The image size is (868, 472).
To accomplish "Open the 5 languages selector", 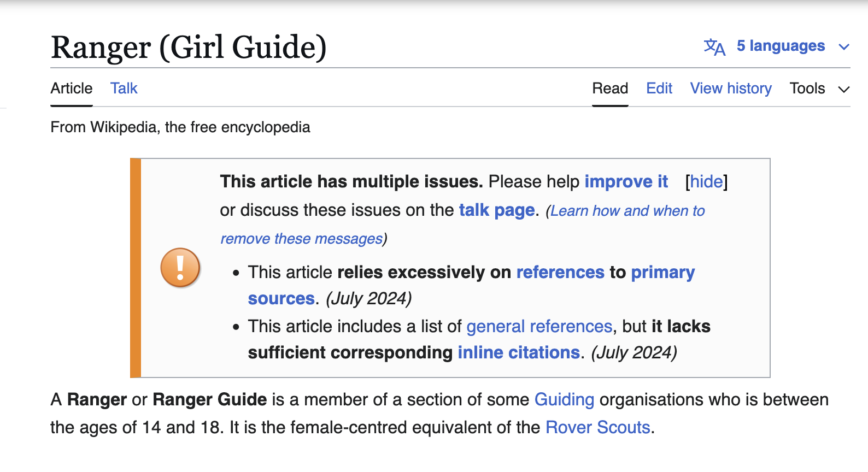I will (x=780, y=46).
